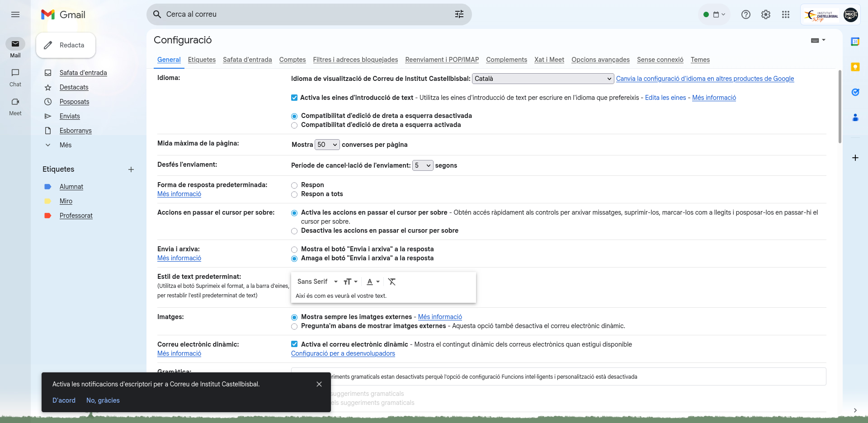Click the plus icon to create label
The image size is (868, 423).
[131, 169]
